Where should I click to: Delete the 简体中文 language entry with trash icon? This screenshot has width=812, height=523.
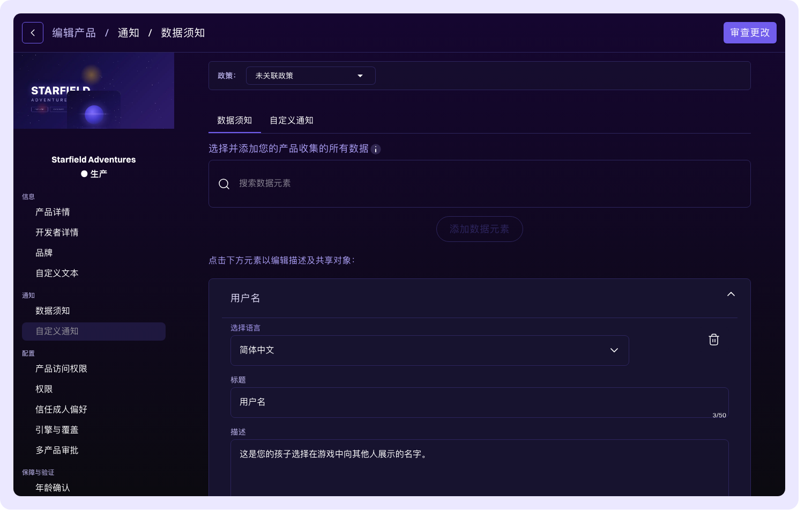click(x=714, y=340)
